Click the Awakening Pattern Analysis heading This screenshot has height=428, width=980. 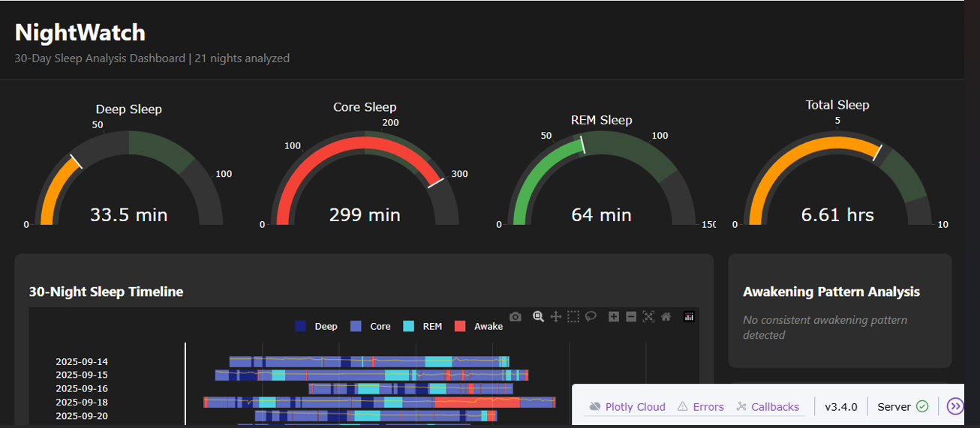pyautogui.click(x=831, y=292)
